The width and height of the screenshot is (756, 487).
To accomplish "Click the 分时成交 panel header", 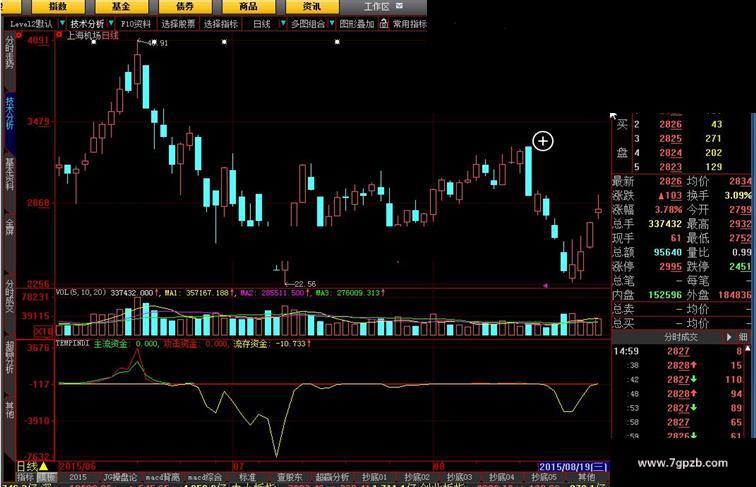I will tap(680, 337).
